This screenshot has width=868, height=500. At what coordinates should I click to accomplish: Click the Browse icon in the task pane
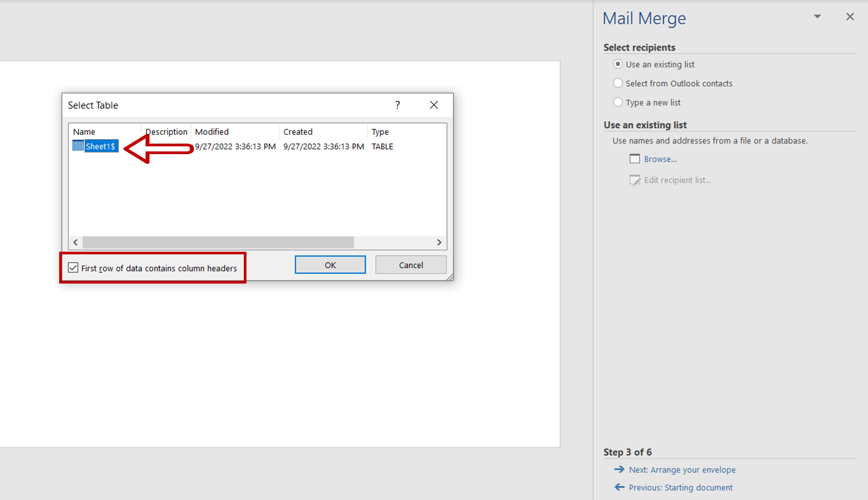coord(635,159)
